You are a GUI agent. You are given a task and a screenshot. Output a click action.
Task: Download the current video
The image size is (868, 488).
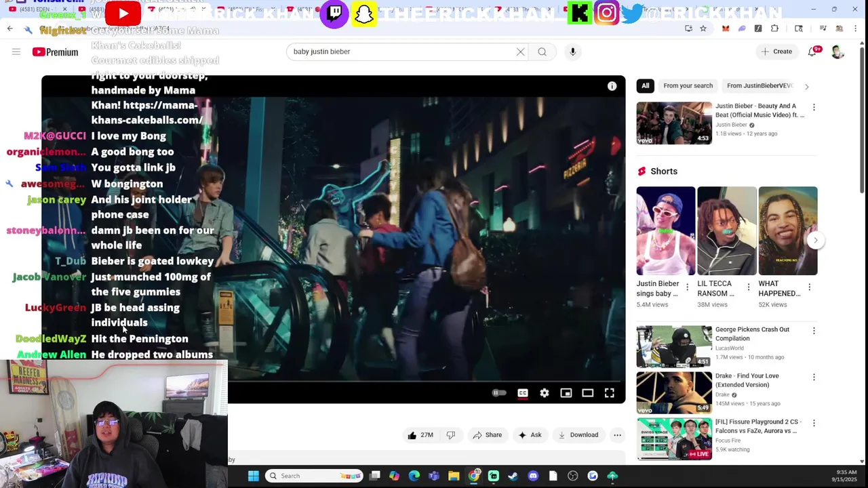point(578,435)
